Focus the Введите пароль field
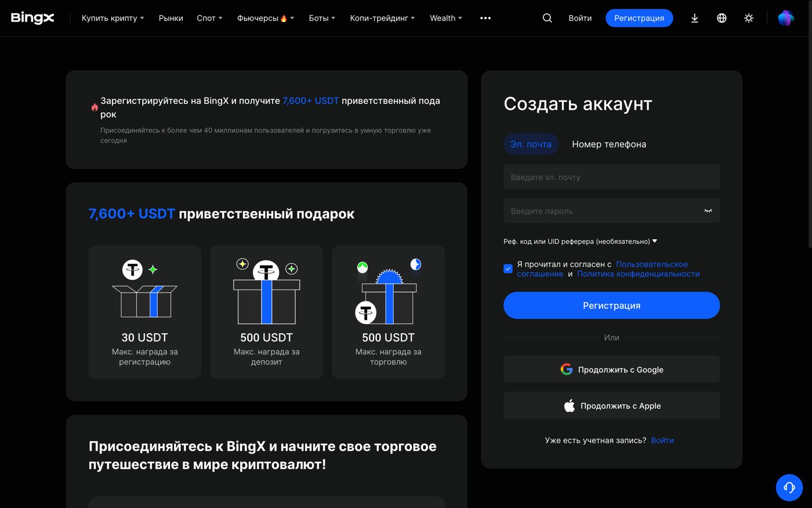This screenshot has width=812, height=508. coord(611,211)
